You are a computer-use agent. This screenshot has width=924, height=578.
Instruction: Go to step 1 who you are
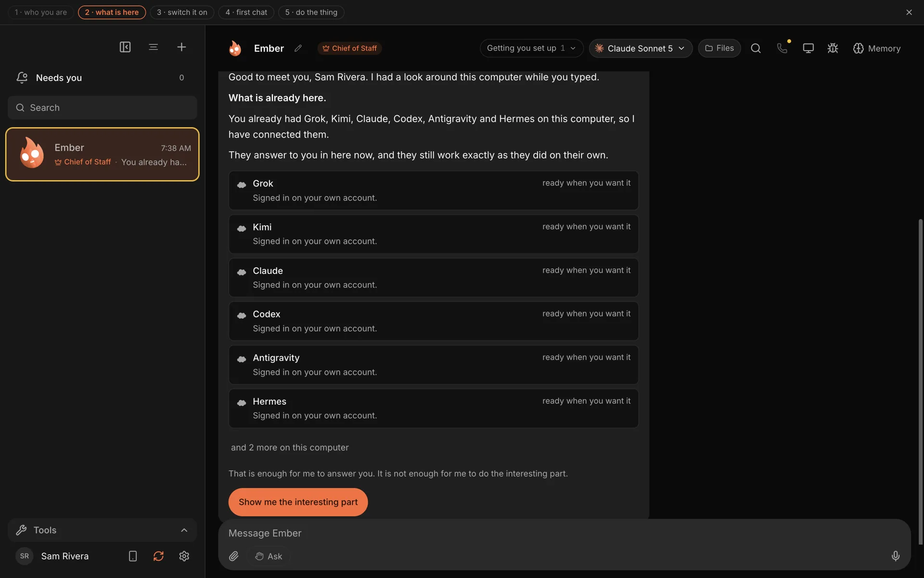pos(41,12)
